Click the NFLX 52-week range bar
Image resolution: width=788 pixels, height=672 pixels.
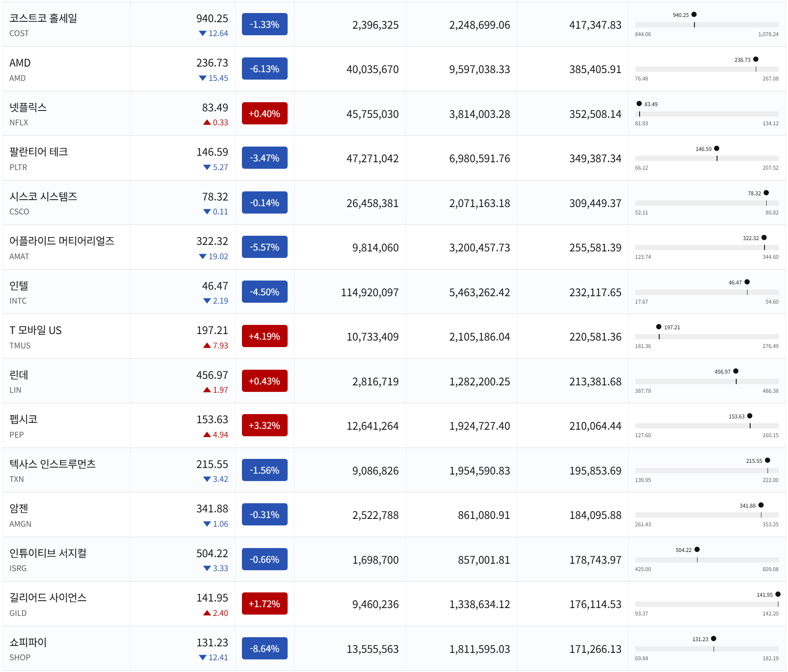707,114
